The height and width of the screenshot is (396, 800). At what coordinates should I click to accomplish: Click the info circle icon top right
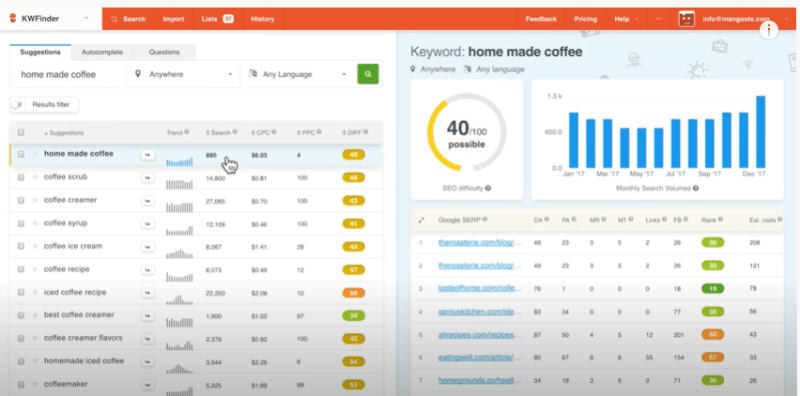pyautogui.click(x=768, y=31)
